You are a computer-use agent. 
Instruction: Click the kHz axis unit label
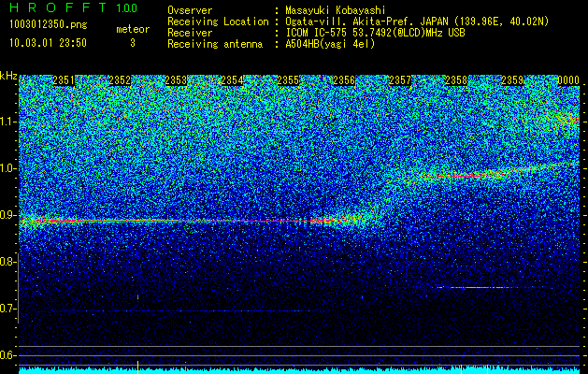(x=8, y=76)
